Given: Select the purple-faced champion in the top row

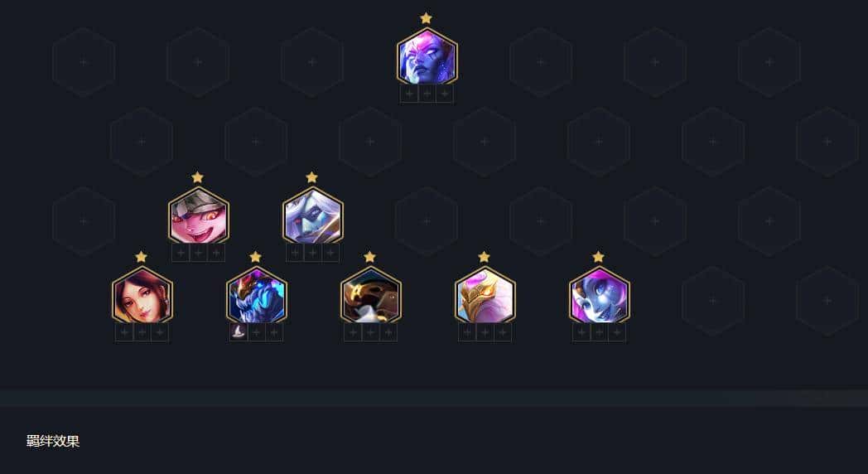Looking at the screenshot, I should [427, 56].
